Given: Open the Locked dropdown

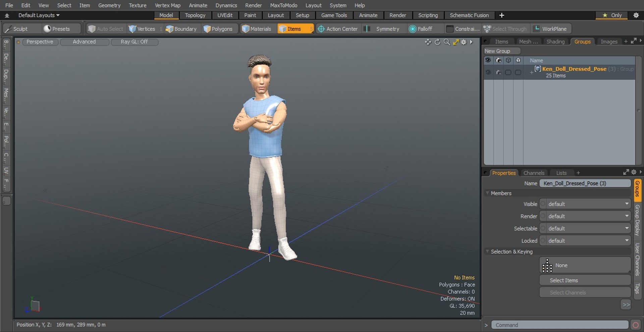Looking at the screenshot, I should (x=585, y=241).
